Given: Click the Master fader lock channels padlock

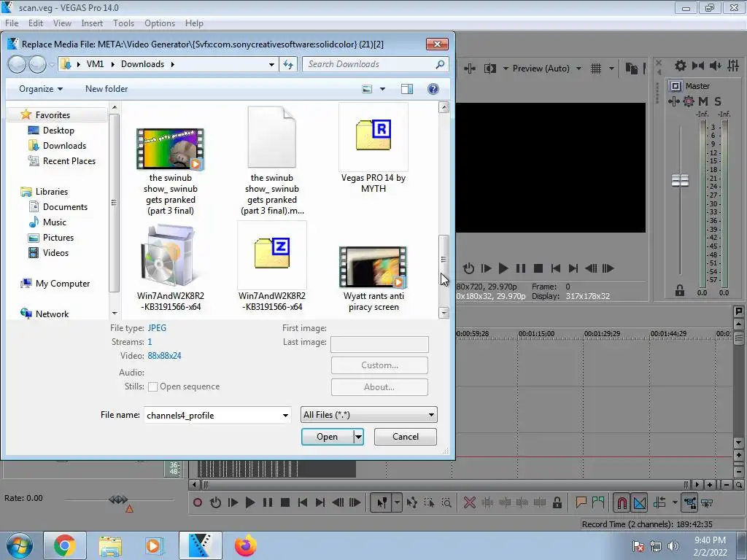Looking at the screenshot, I should tap(680, 290).
